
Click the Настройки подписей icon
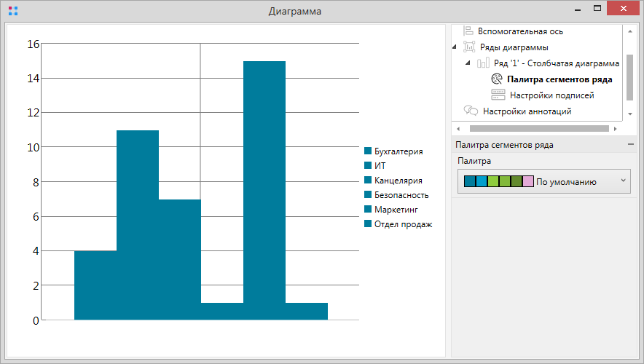tap(498, 95)
